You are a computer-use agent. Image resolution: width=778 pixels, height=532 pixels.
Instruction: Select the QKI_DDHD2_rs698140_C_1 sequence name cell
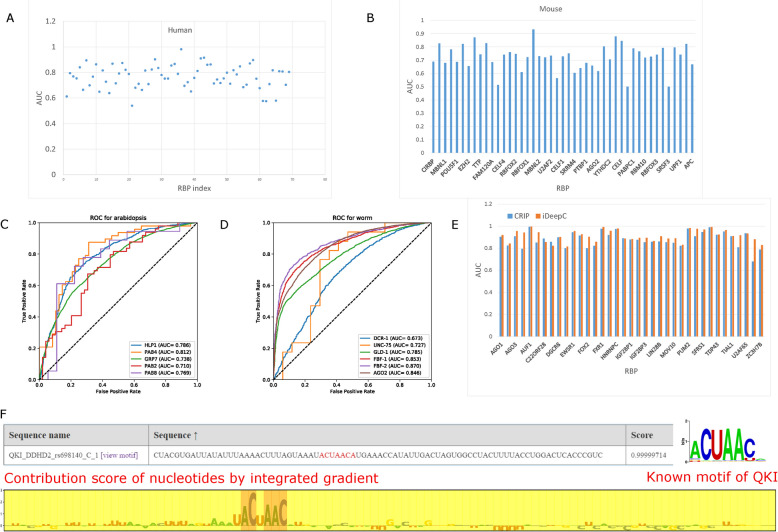76,455
